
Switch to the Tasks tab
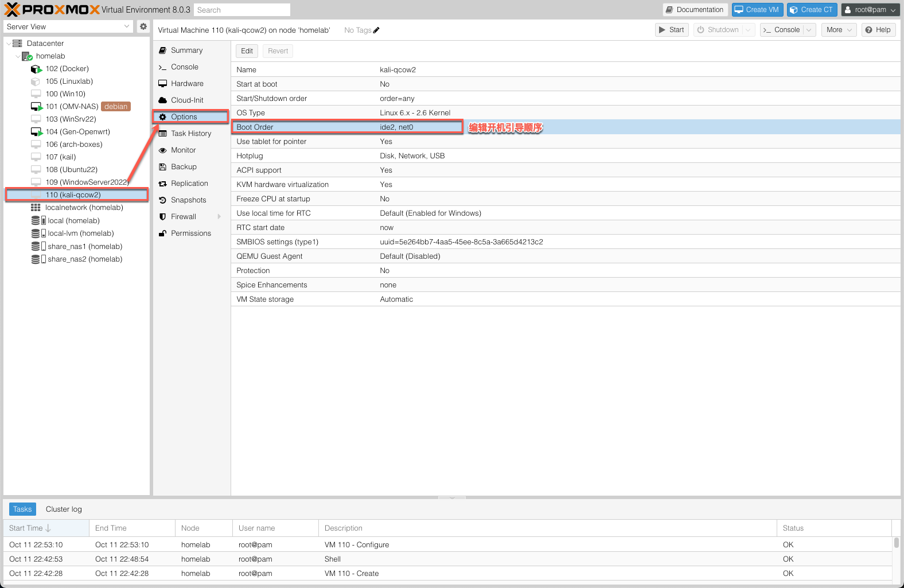[x=22, y=509]
